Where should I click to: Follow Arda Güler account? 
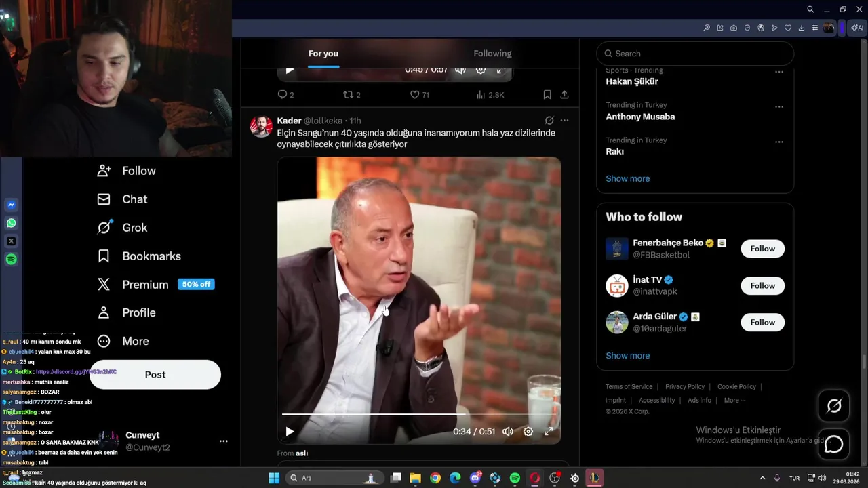(x=762, y=323)
